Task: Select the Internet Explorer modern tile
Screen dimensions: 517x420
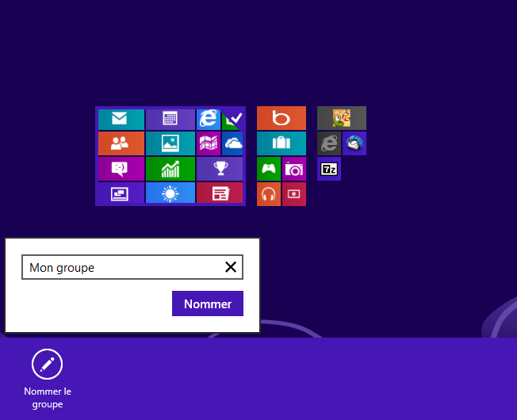Action: (209, 119)
